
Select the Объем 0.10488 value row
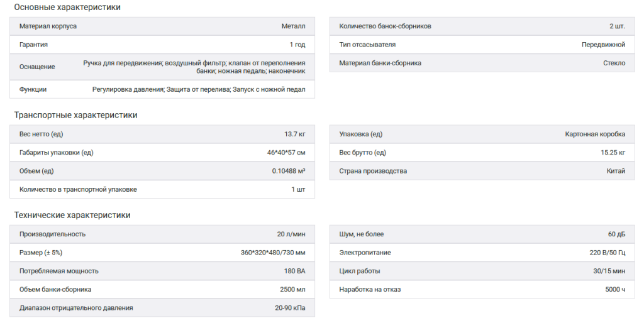(162, 171)
